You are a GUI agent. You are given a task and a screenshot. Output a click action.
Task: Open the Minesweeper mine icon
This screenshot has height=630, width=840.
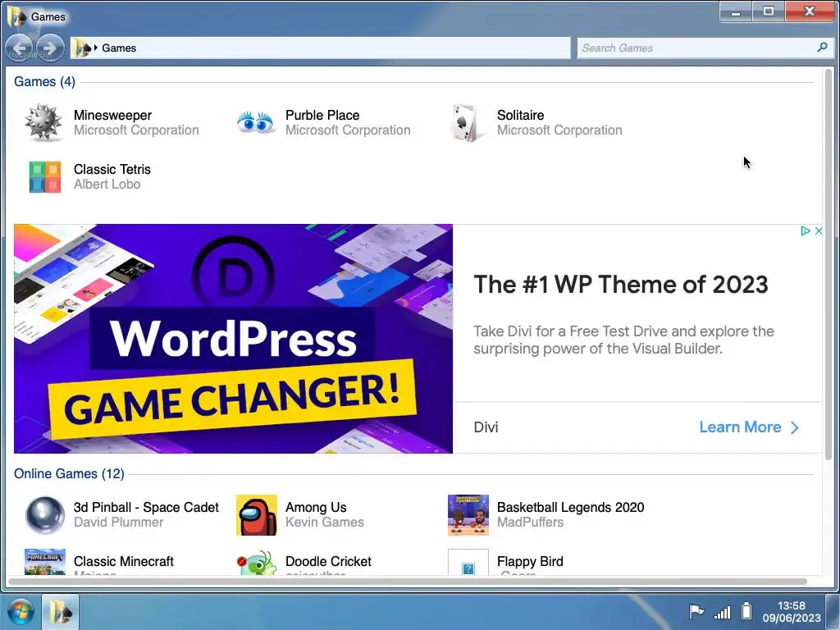click(x=43, y=123)
